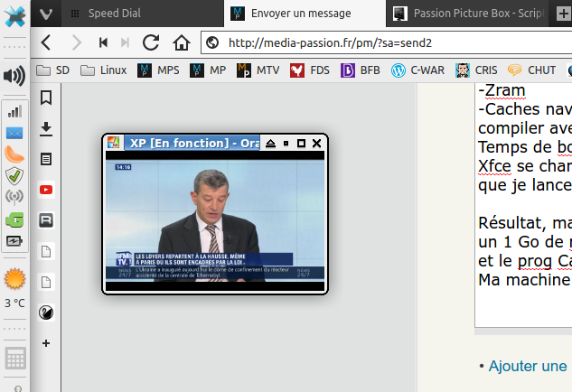Open the Bookmarks side panel
This screenshot has height=392, width=572.
46,98
